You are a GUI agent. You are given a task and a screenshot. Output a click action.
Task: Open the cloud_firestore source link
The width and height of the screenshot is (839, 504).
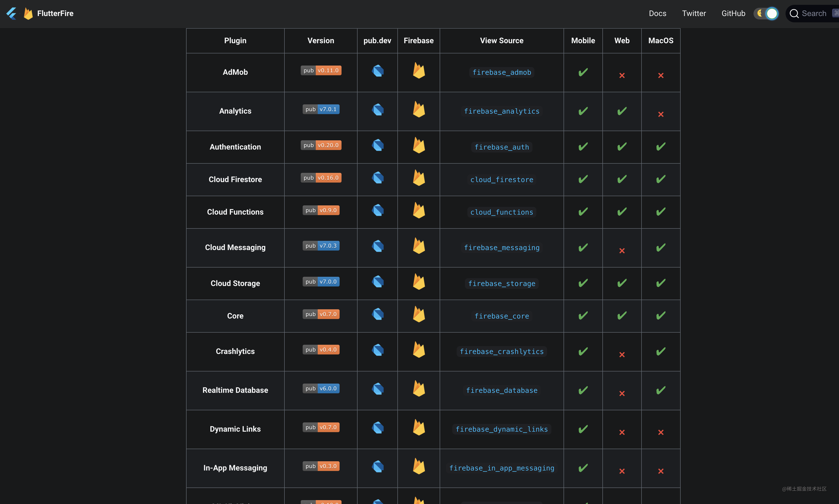(x=502, y=180)
